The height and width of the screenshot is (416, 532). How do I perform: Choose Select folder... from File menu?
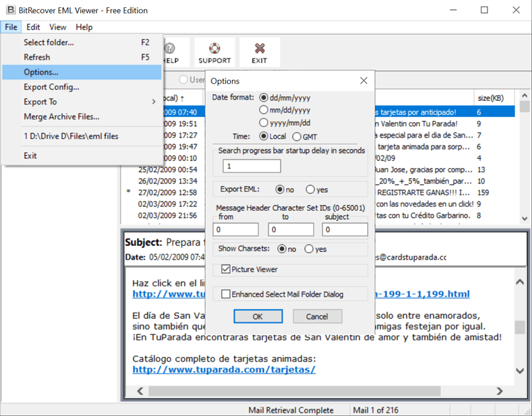click(x=82, y=43)
